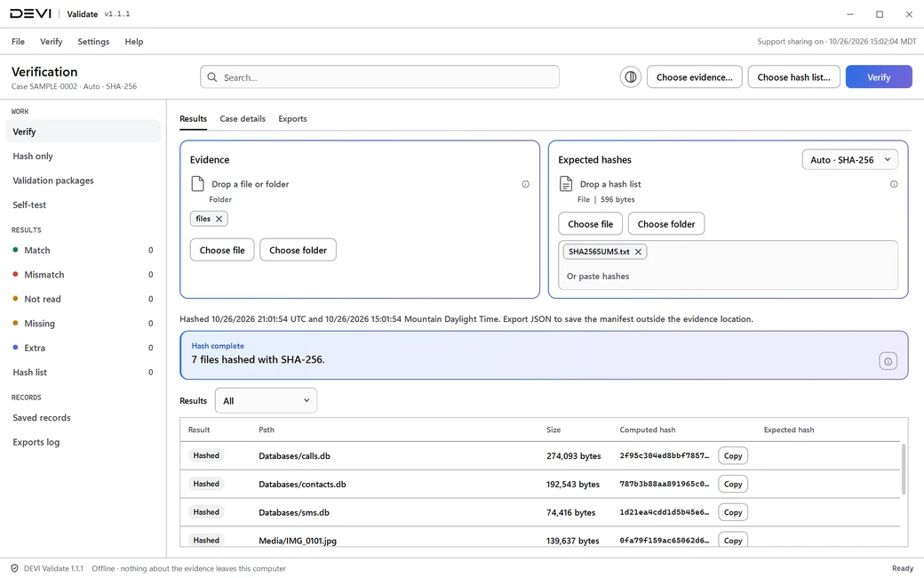Viewport: 924px width, 578px height.
Task: Click the Choose hash list... button
Action: [793, 77]
